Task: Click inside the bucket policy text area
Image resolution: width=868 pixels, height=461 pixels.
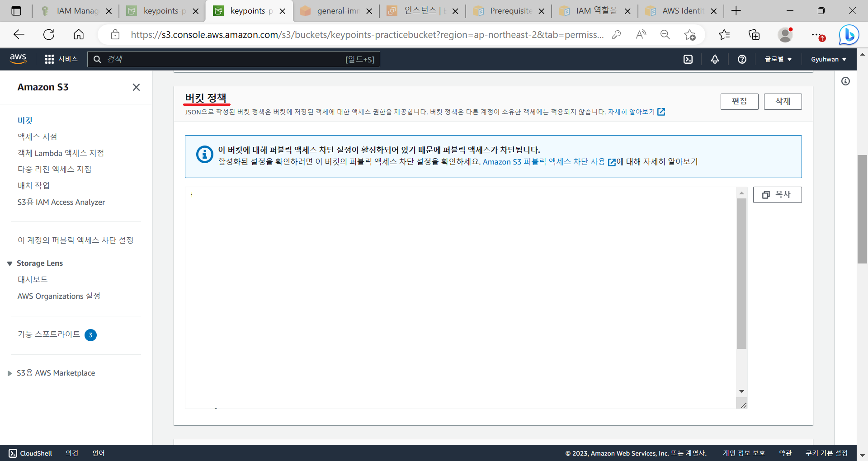Action: [x=460, y=297]
